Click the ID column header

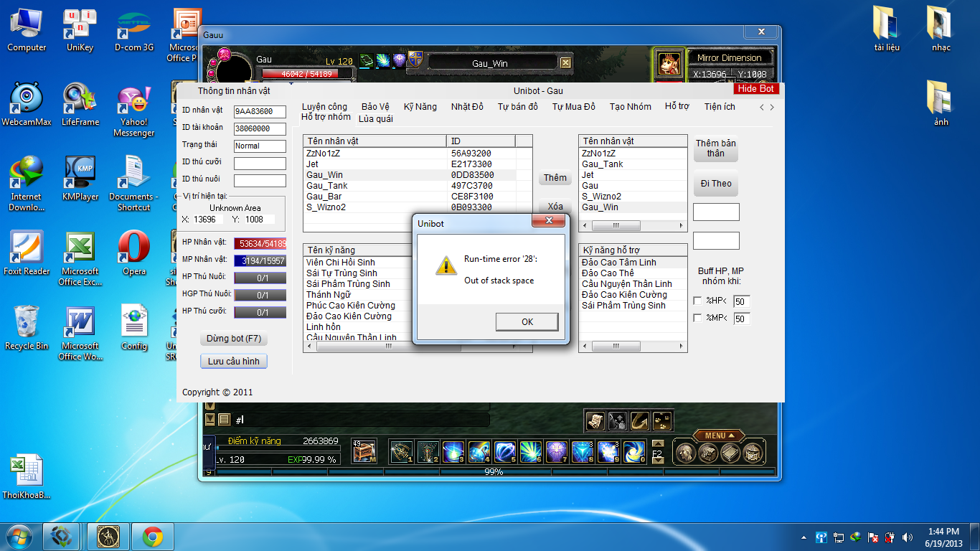481,141
